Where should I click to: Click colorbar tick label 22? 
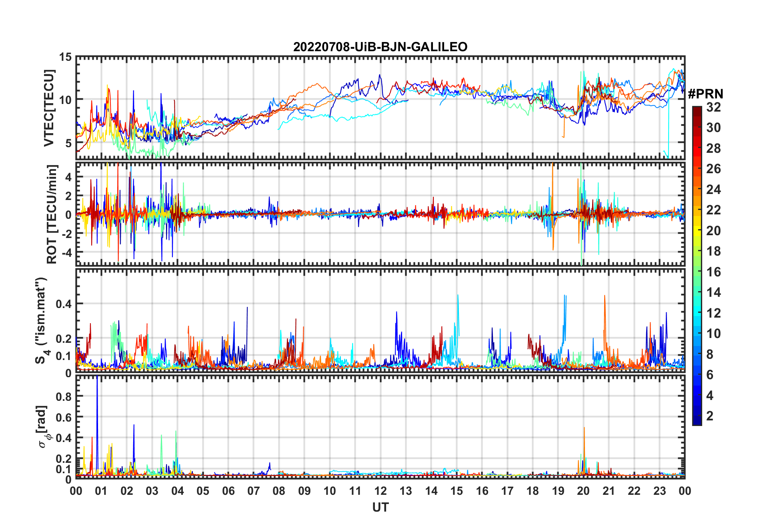(713, 210)
